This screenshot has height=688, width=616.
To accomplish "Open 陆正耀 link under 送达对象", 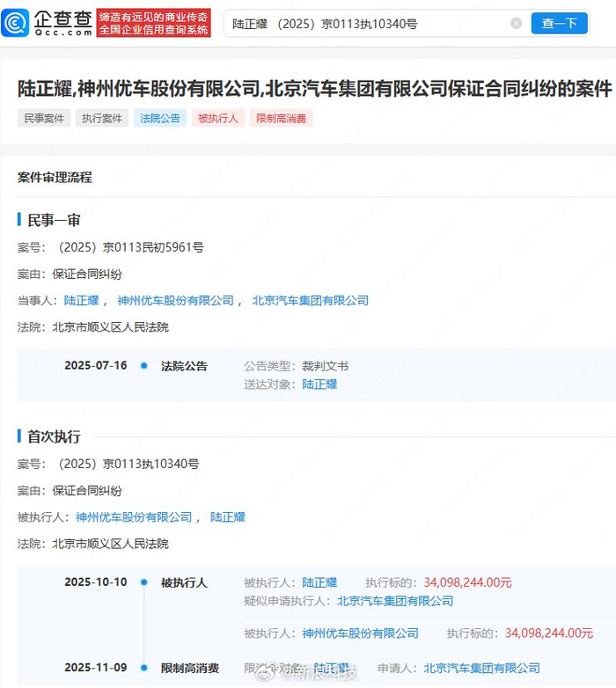I will click(x=319, y=384).
